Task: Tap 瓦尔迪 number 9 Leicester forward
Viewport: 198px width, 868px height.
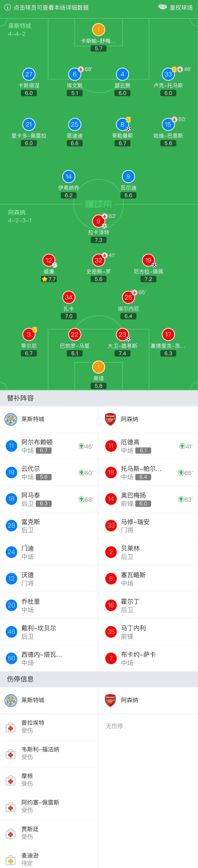Action: 128,177
